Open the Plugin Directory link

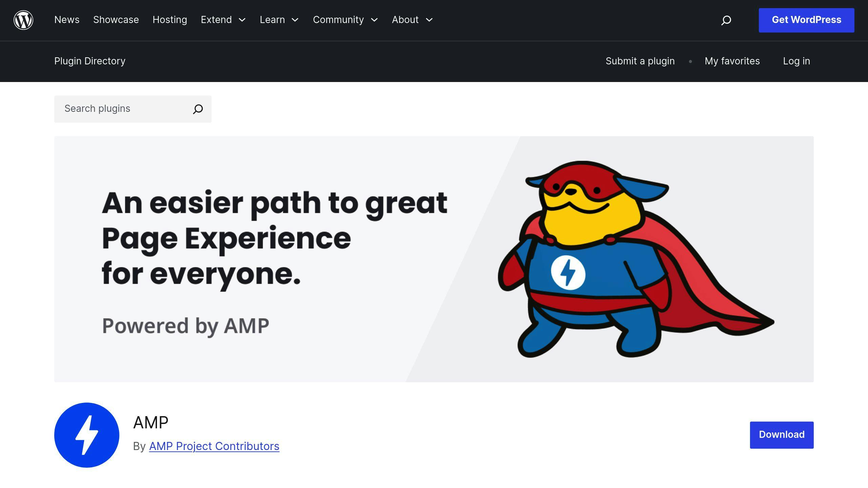point(90,61)
